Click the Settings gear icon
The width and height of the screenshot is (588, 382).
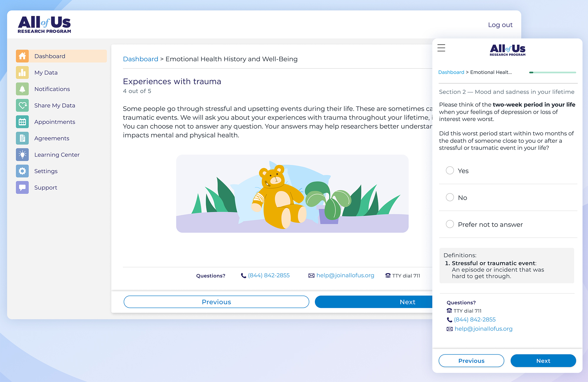pyautogui.click(x=22, y=171)
